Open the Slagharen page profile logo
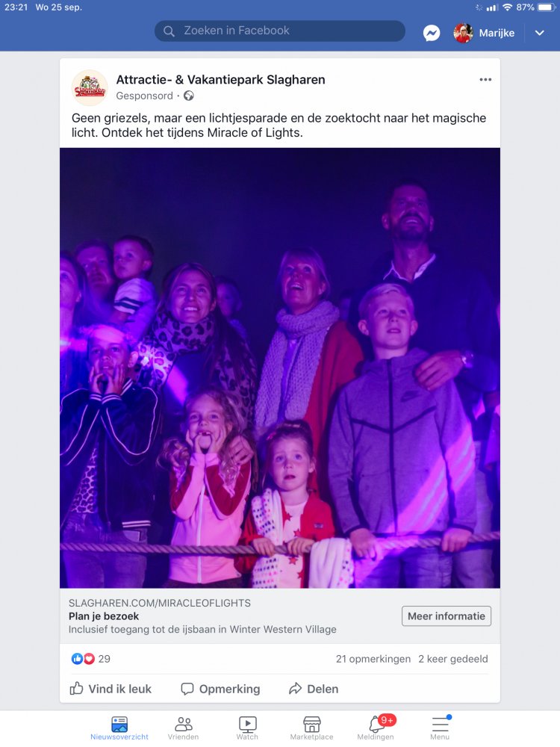Screen dimensions: 560x747 point(90,87)
